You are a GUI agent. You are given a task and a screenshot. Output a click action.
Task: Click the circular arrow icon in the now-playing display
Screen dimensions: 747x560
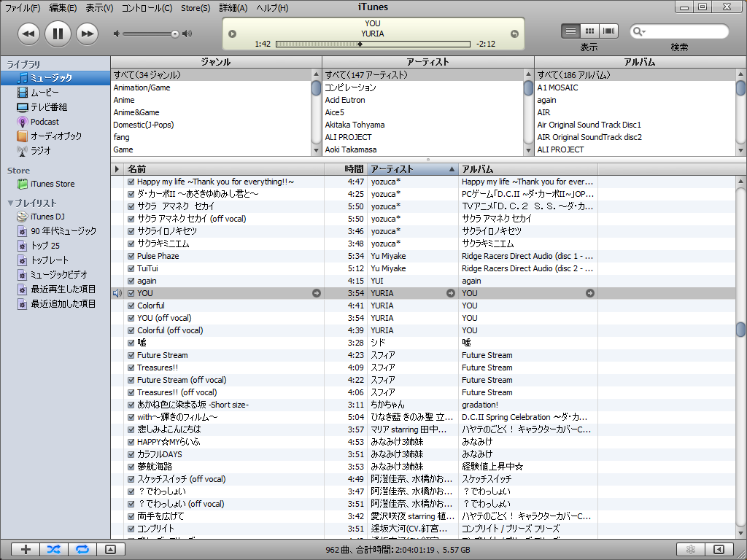pyautogui.click(x=514, y=34)
